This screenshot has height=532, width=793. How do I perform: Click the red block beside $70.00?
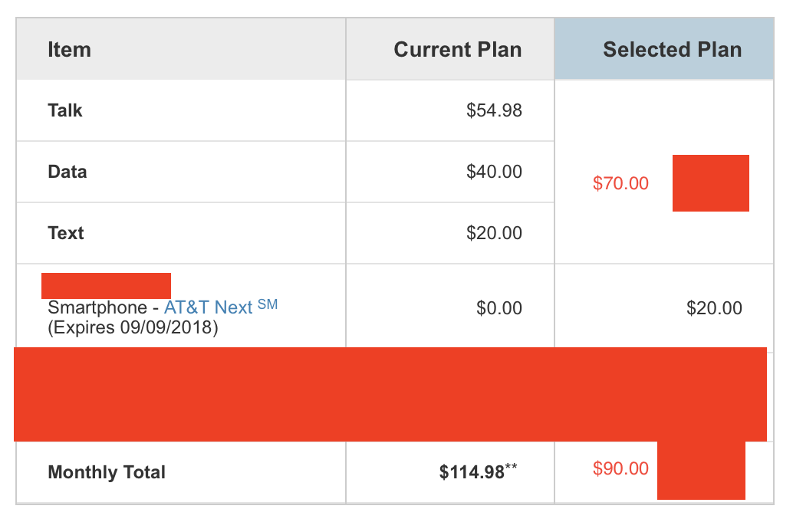coord(710,183)
